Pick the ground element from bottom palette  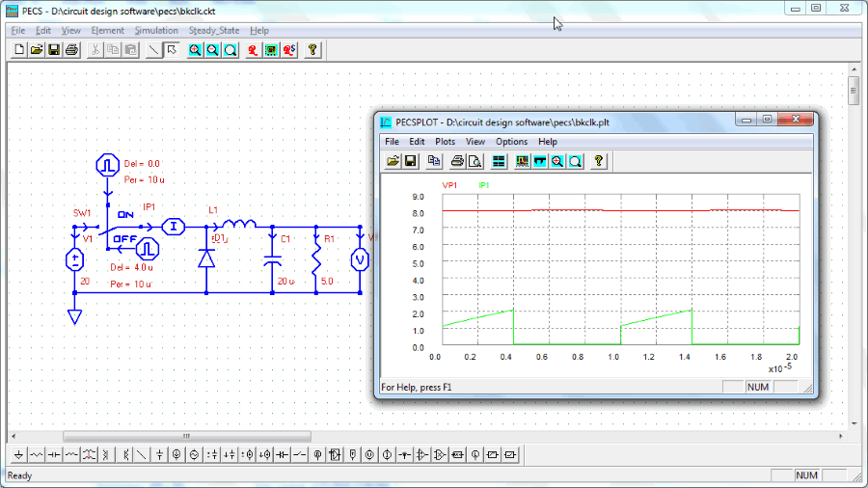pyautogui.click(x=19, y=455)
